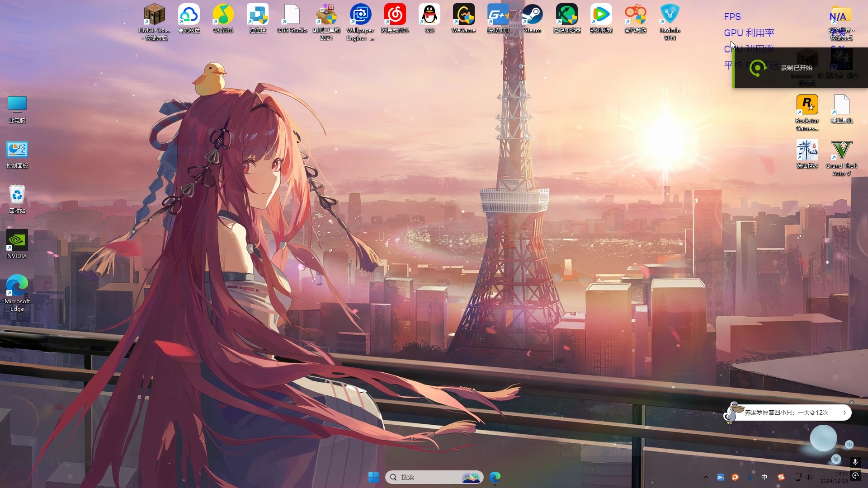Open the Windows Start menu
868x488 pixels.
(373, 477)
